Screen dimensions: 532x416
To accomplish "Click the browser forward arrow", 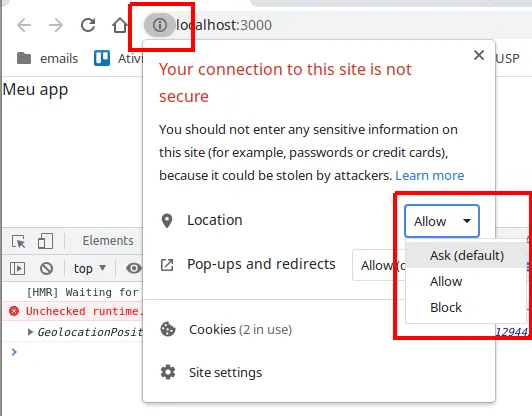I will [x=56, y=25].
